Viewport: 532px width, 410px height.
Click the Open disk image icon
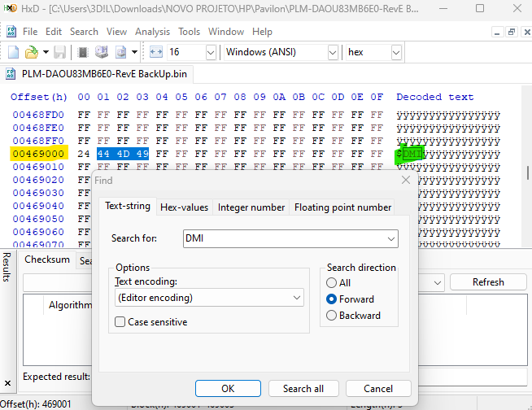coord(120,52)
